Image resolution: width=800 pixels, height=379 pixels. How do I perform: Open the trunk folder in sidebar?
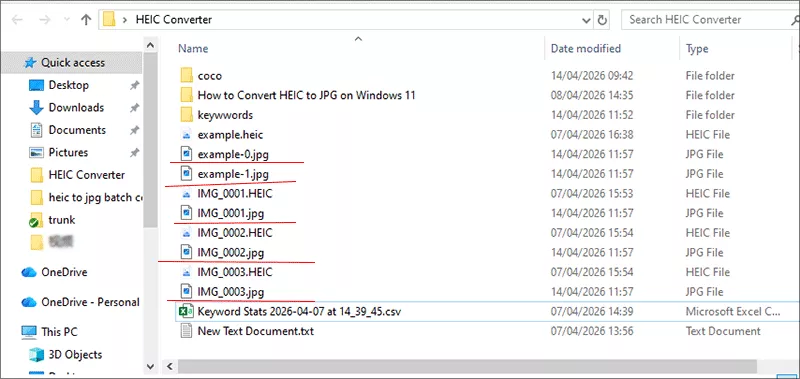click(x=62, y=220)
